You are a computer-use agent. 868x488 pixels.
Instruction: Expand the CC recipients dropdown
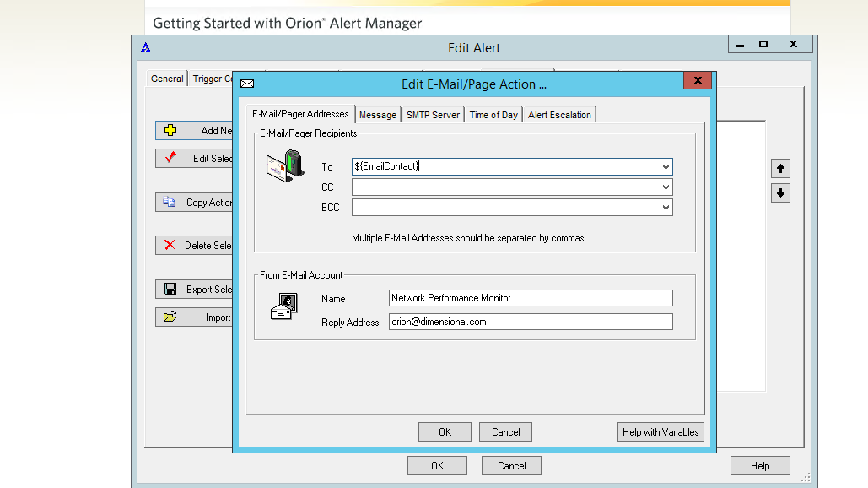[666, 187]
